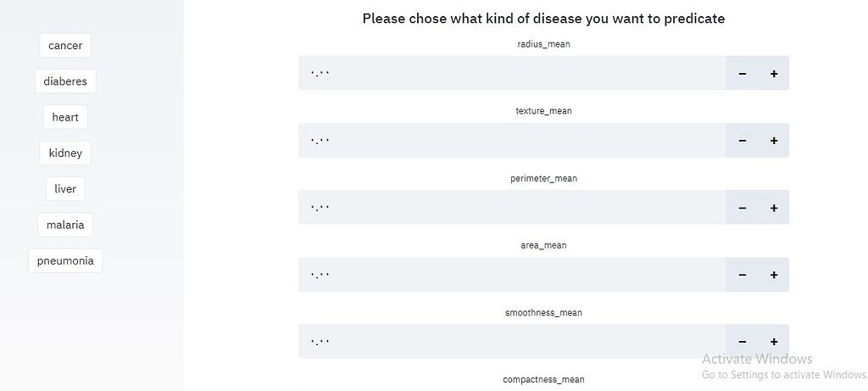
Task: Pick the liver option
Action: pos(65,188)
